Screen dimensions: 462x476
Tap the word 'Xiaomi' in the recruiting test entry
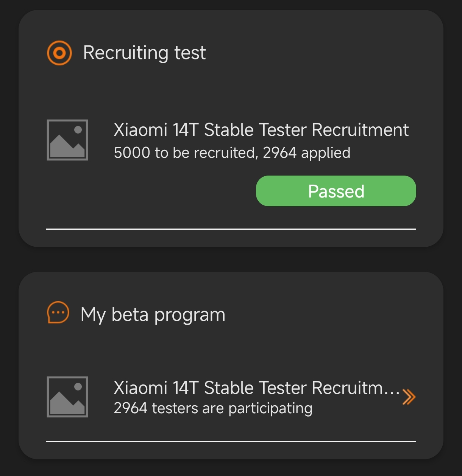click(x=140, y=130)
